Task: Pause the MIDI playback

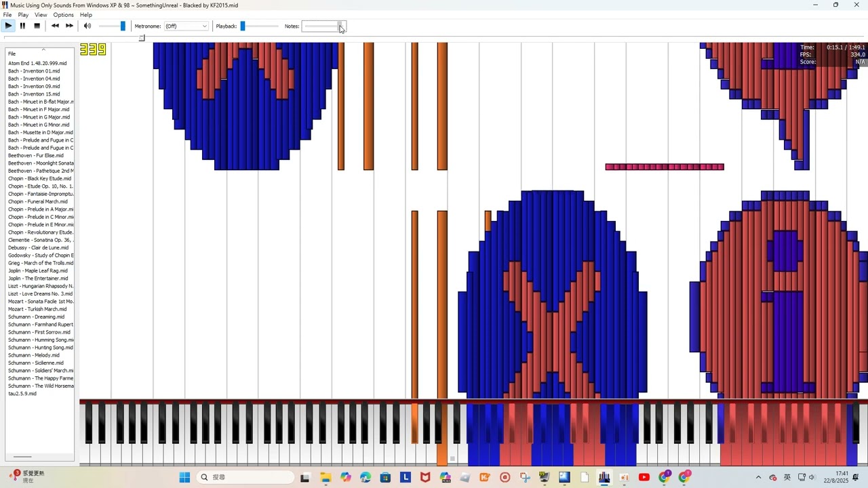Action: [x=22, y=26]
